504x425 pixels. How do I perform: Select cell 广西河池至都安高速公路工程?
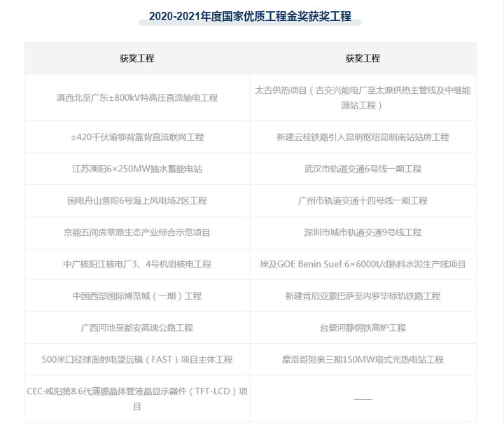pyautogui.click(x=137, y=328)
